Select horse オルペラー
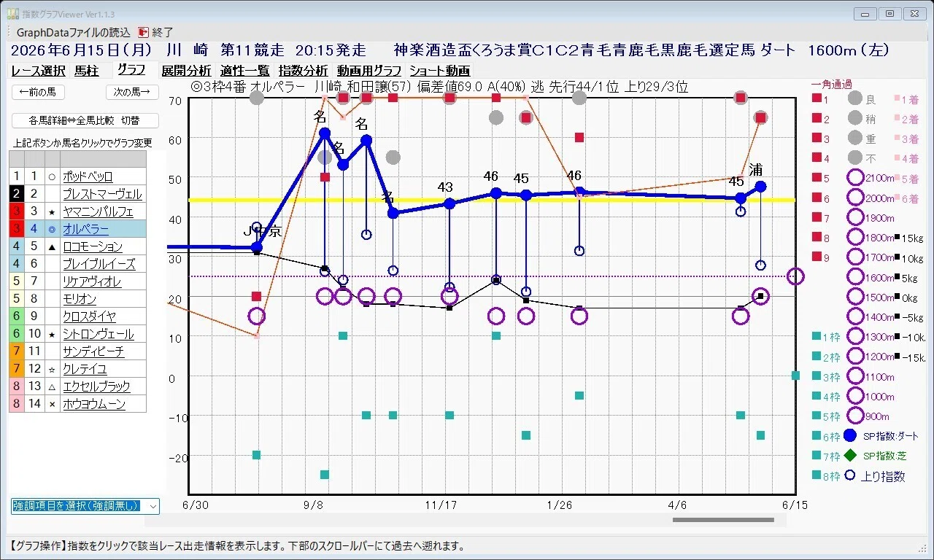Image resolution: width=934 pixels, height=560 pixels. 85,229
